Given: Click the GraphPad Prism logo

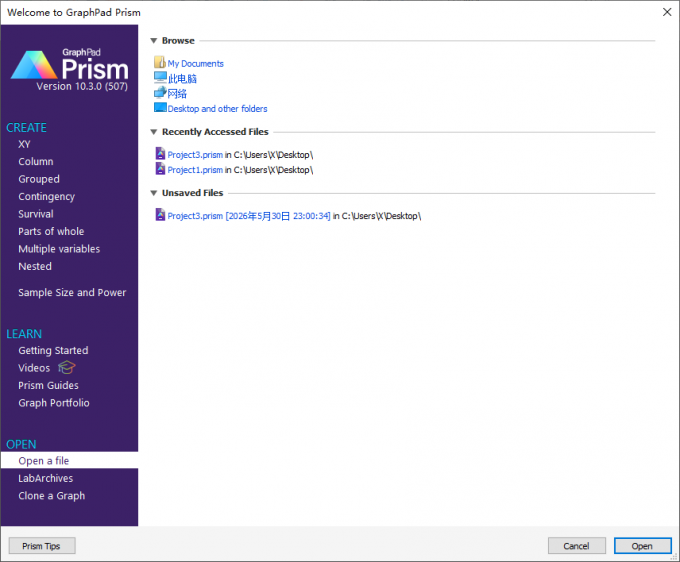Looking at the screenshot, I should 69,66.
